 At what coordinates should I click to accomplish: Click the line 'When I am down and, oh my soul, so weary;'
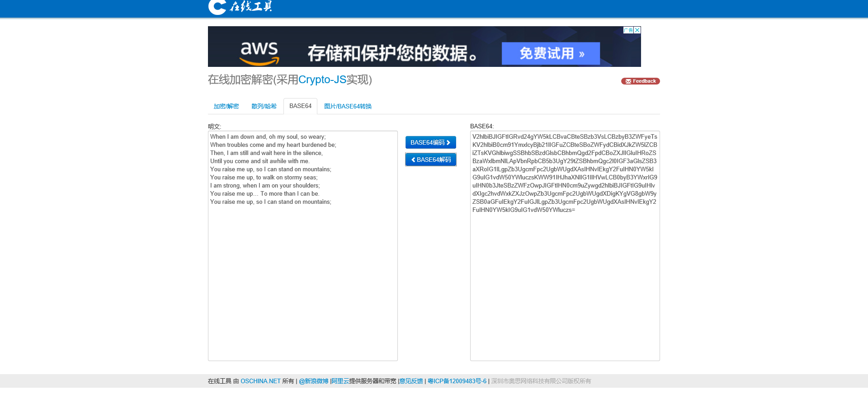point(268,137)
